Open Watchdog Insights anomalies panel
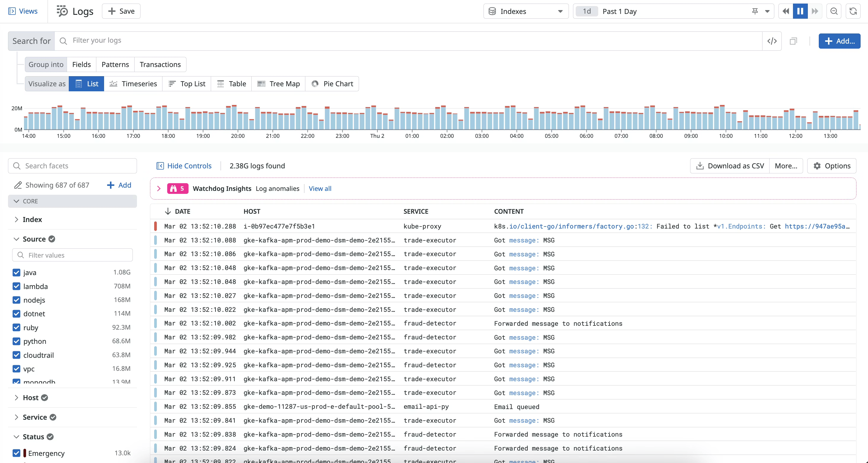Image resolution: width=868 pixels, height=463 pixels. (159, 188)
